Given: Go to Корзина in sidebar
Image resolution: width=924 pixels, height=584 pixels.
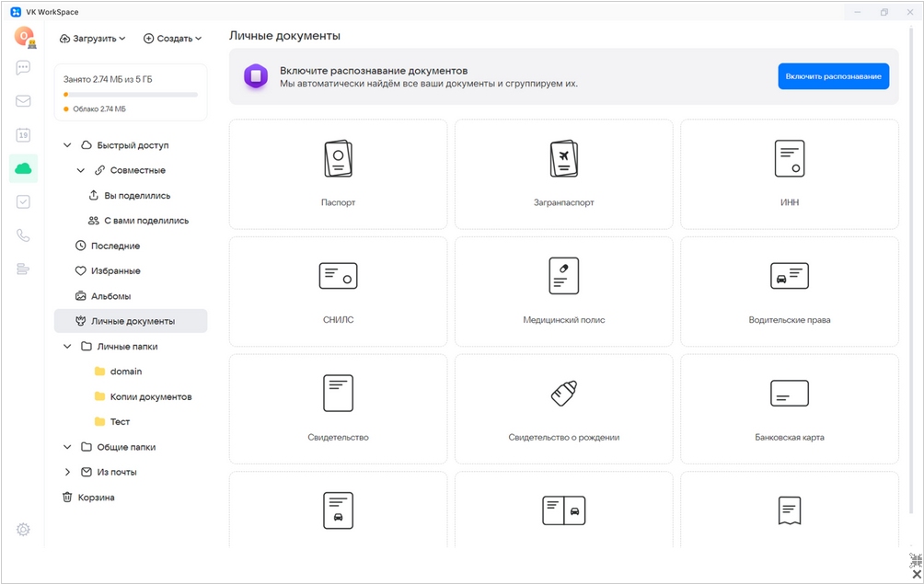Looking at the screenshot, I should pos(96,498).
